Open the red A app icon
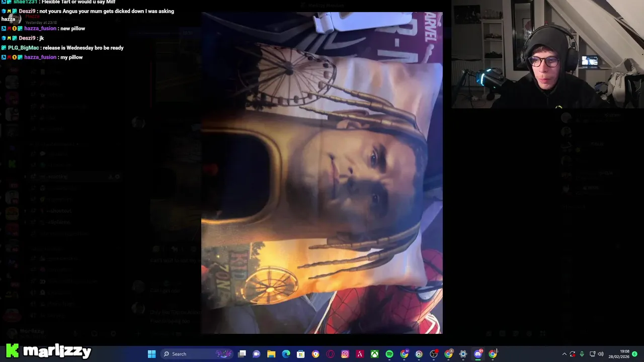Viewport: 644px width, 362px height. (x=360, y=354)
